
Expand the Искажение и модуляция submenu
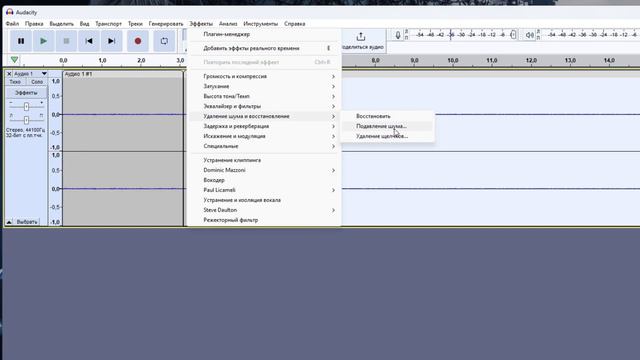(x=264, y=136)
